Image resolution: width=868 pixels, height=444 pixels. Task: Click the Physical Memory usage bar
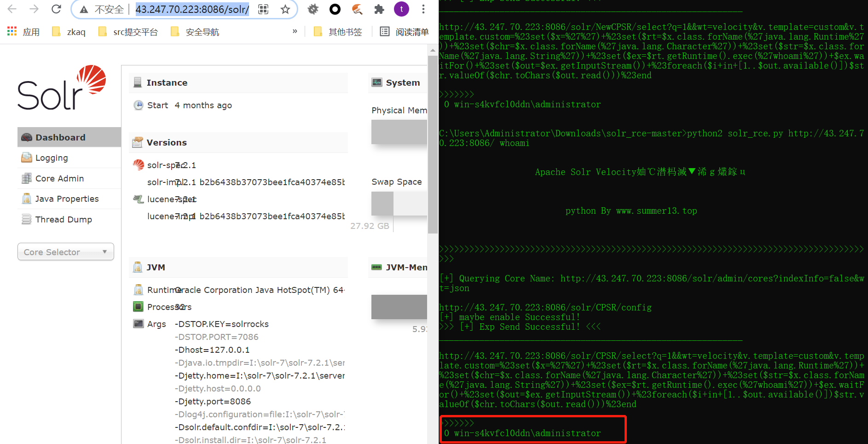tap(399, 132)
